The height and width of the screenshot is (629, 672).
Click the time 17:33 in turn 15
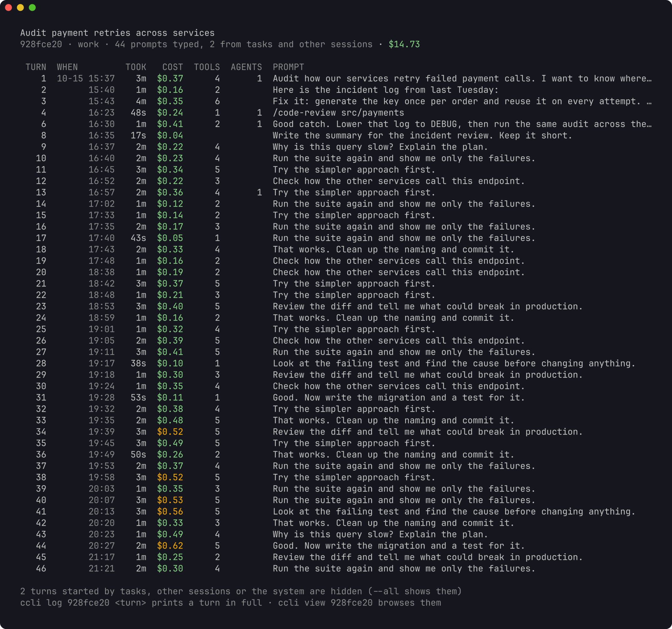[x=102, y=215]
